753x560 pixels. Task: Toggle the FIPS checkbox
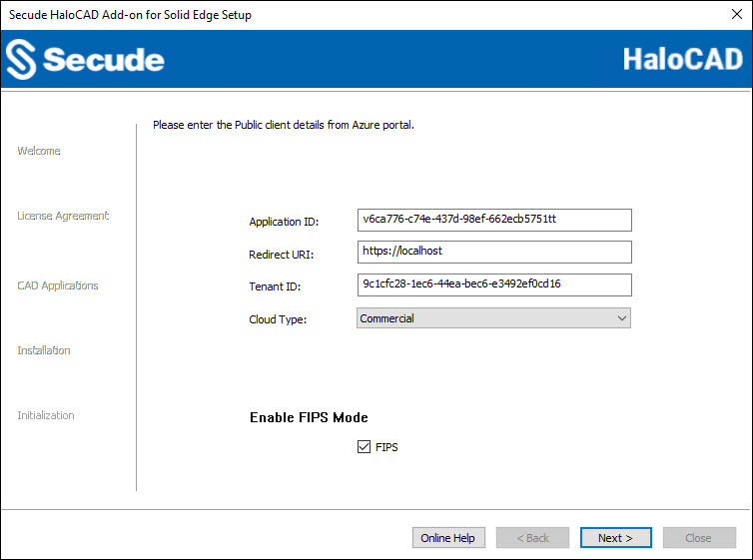click(x=364, y=447)
